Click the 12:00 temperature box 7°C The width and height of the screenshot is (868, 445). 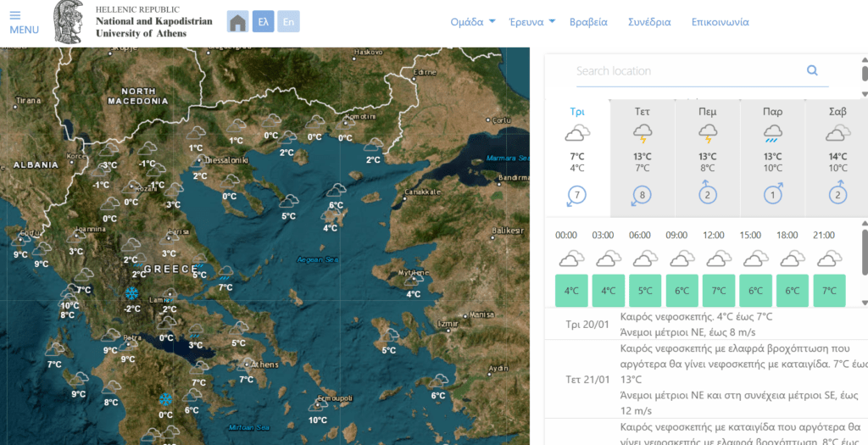pos(718,291)
